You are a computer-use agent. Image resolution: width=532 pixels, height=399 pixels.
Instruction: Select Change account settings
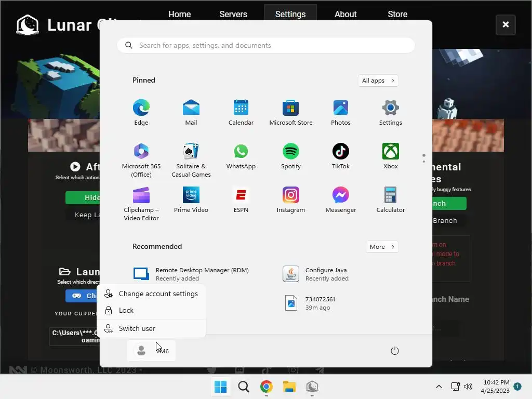click(151, 294)
